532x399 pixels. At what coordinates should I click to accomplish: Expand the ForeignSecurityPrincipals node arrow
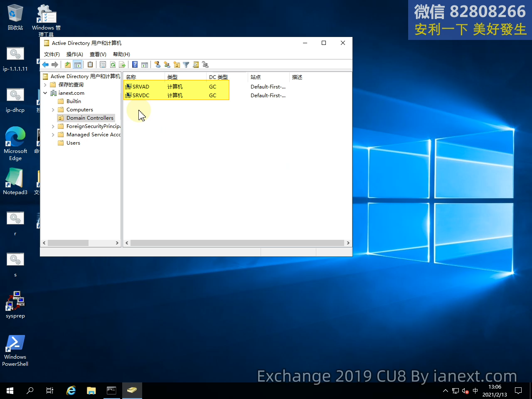(53, 126)
